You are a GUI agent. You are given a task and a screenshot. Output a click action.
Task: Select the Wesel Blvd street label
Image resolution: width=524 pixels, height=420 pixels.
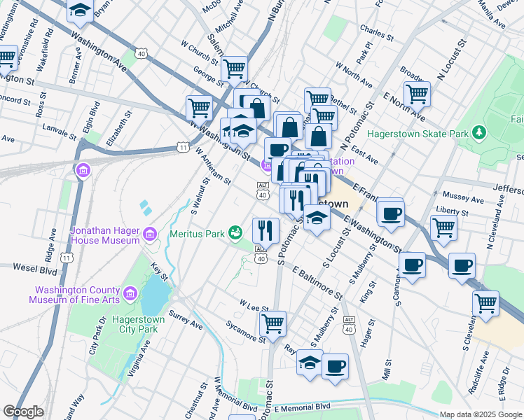point(35,269)
